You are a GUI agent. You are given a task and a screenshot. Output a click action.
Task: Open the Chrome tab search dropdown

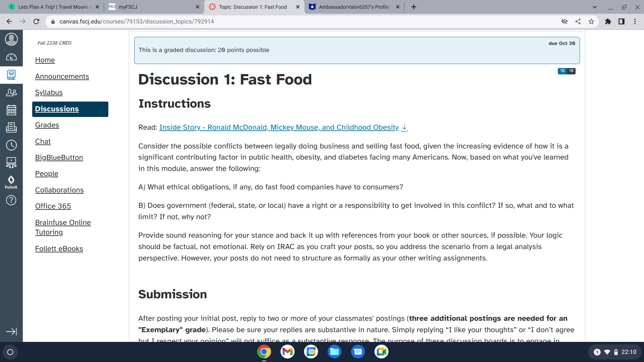click(594, 7)
